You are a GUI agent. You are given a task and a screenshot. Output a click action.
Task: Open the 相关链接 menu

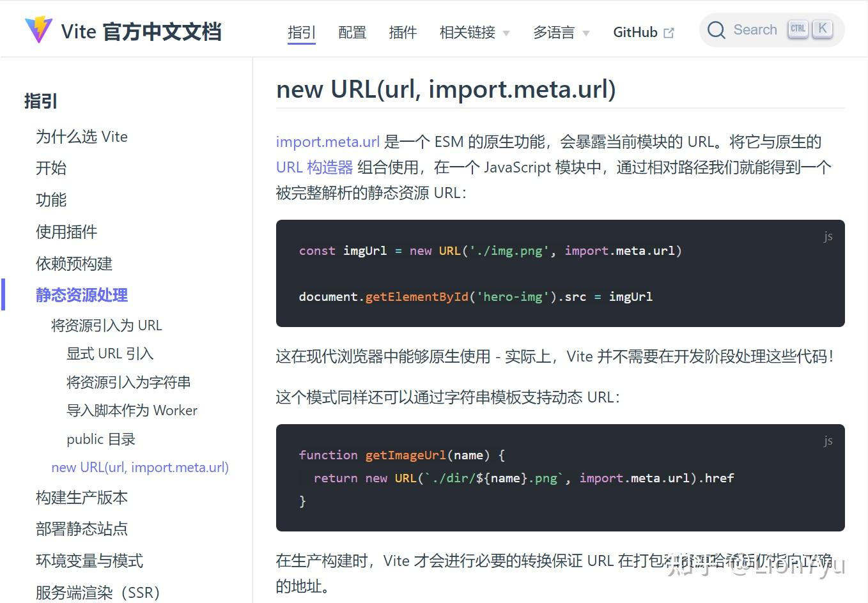pyautogui.click(x=474, y=32)
